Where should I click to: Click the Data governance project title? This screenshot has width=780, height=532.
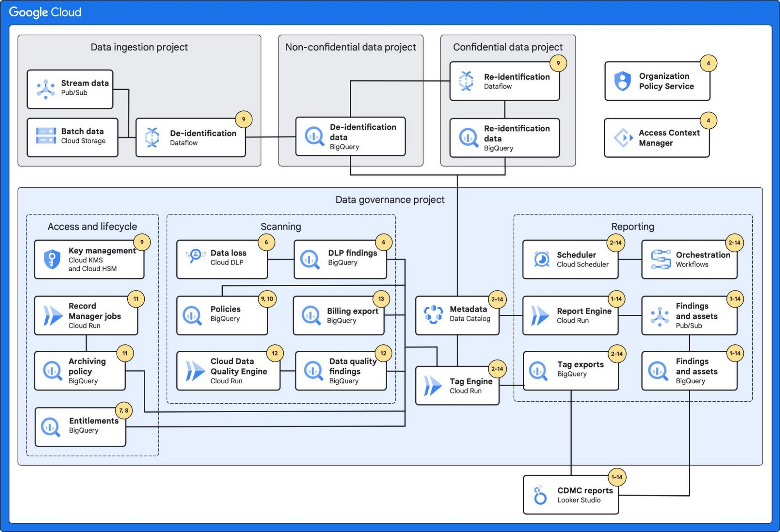point(390,200)
